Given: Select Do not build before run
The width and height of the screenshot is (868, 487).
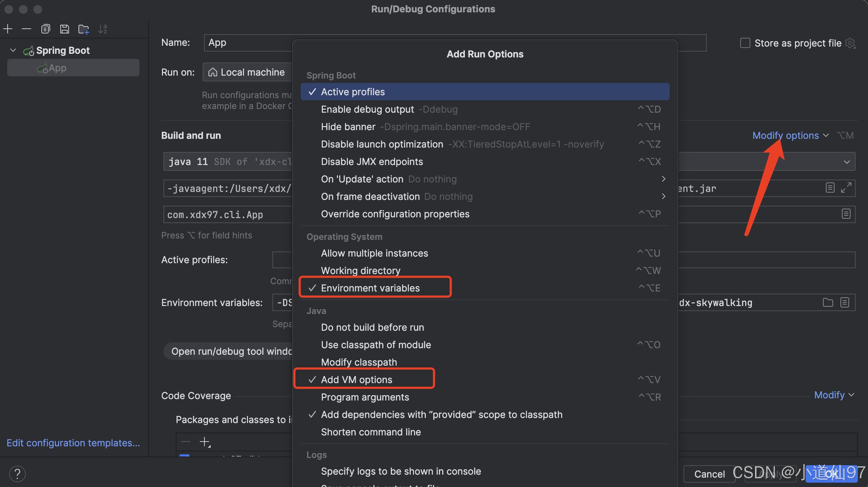Looking at the screenshot, I should pos(485,327).
